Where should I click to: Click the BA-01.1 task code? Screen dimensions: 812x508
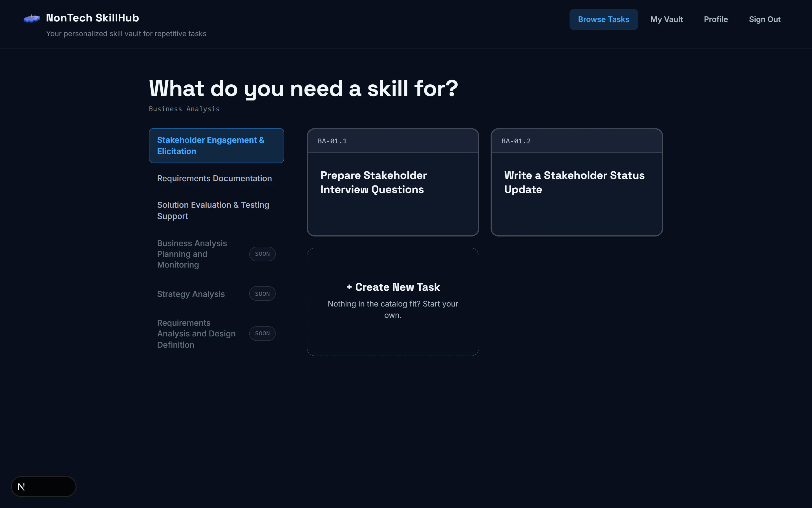tap(332, 141)
